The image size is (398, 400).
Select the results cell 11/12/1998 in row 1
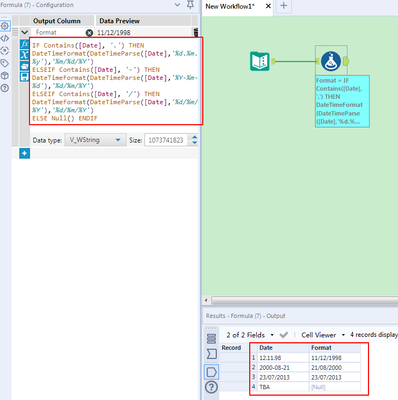pyautogui.click(x=335, y=358)
